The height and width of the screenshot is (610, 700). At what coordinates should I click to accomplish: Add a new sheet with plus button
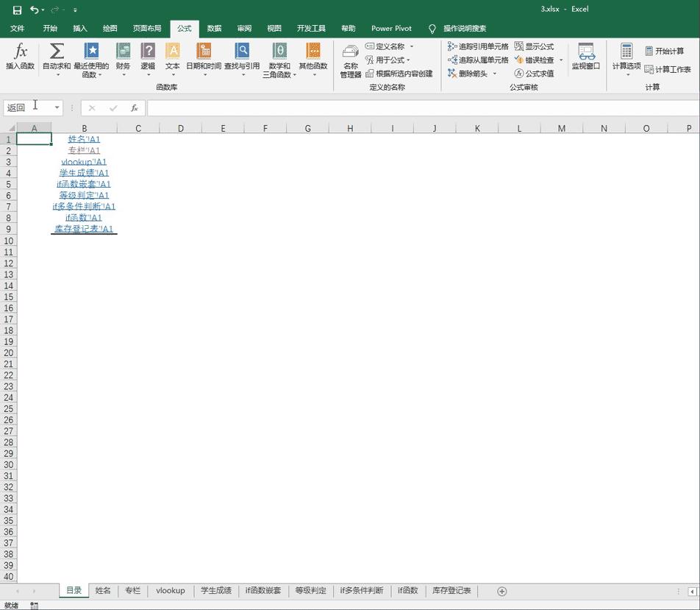pos(502,591)
